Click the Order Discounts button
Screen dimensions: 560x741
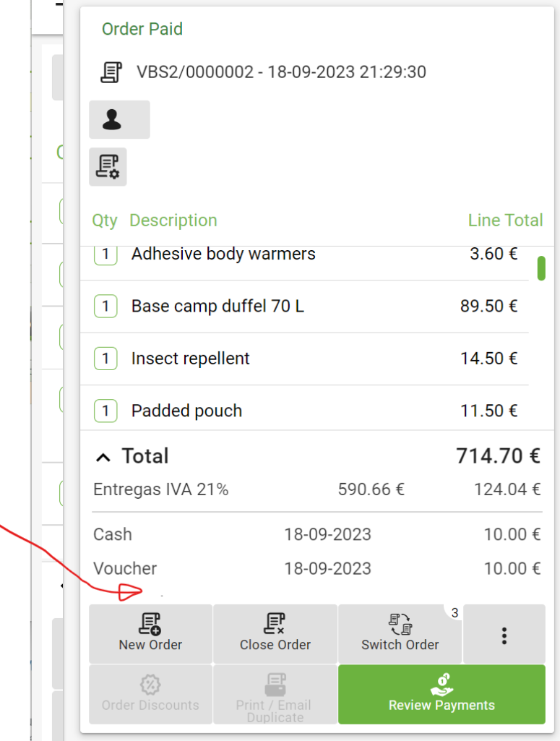(150, 695)
